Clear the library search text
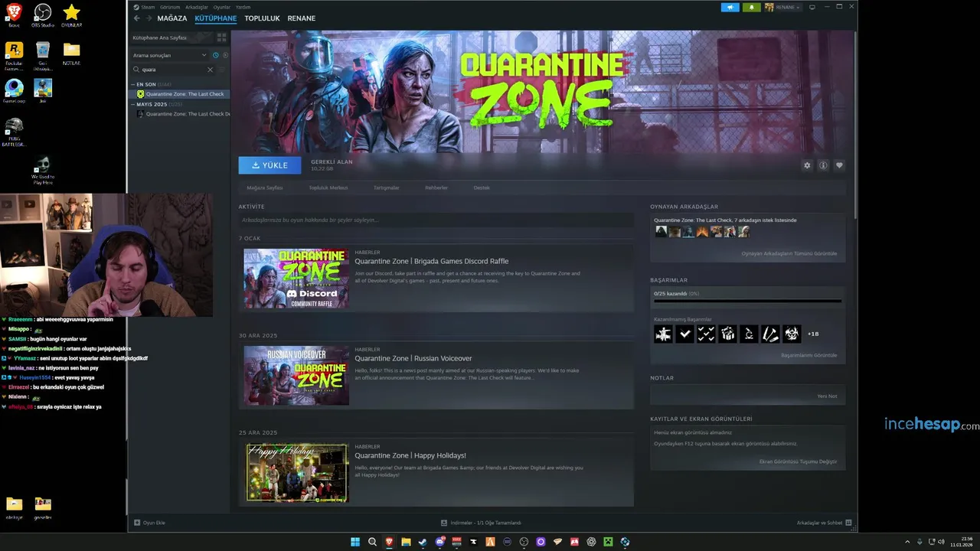The image size is (980, 551). coord(210,70)
